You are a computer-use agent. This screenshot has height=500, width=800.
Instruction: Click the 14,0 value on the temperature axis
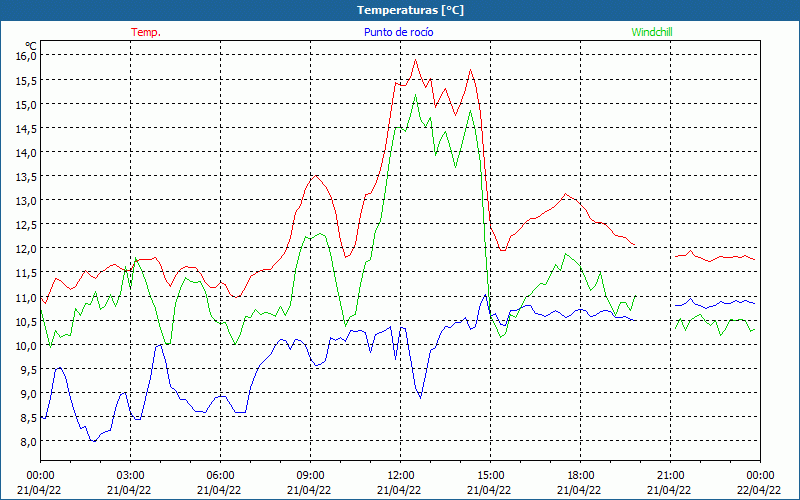26,152
